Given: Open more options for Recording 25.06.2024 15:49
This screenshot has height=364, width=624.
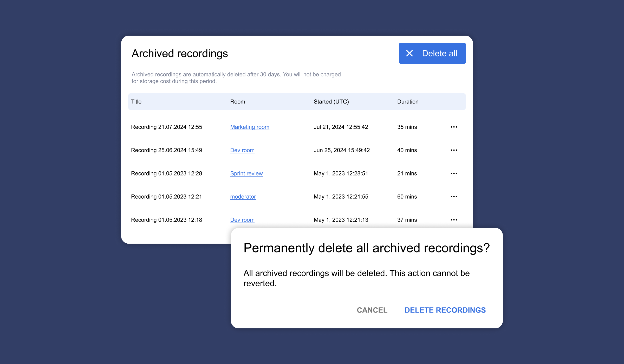Looking at the screenshot, I should click(454, 150).
